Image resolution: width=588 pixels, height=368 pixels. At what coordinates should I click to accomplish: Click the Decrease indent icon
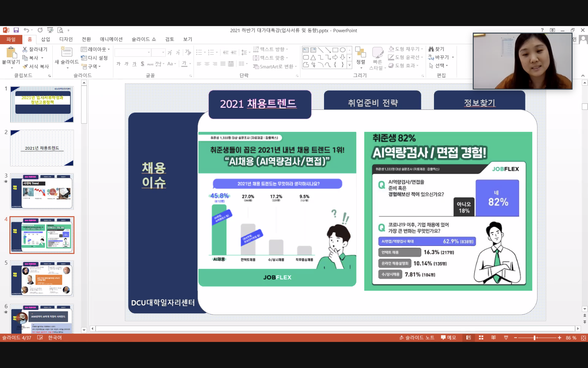[226, 52]
